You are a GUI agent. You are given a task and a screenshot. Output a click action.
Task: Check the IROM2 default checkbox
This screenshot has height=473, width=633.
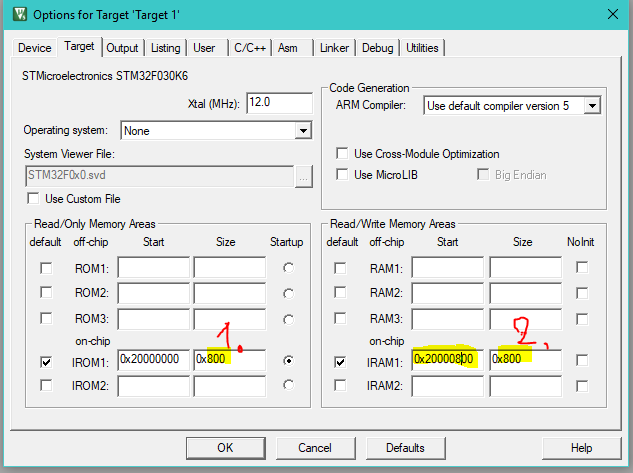pos(46,385)
